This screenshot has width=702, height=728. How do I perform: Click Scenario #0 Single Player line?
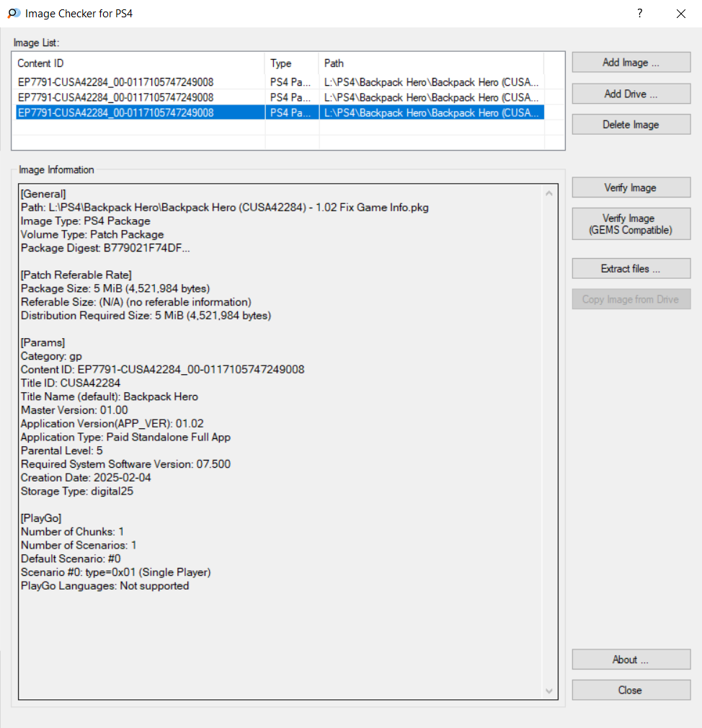coord(116,572)
